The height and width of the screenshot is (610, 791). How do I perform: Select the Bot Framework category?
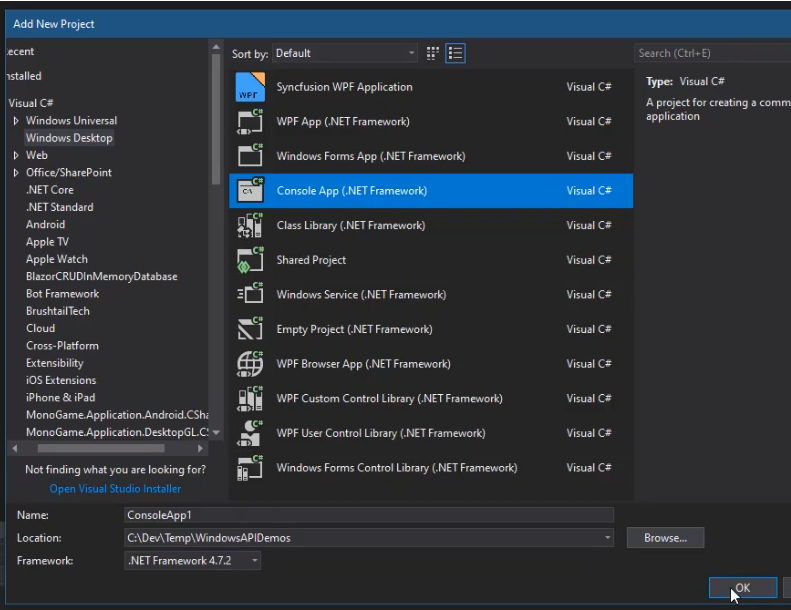coord(63,294)
